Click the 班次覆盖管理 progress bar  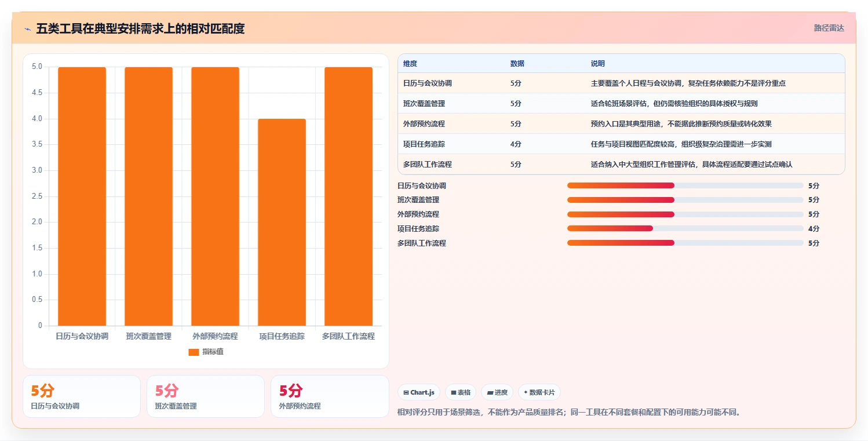pyautogui.click(x=685, y=200)
